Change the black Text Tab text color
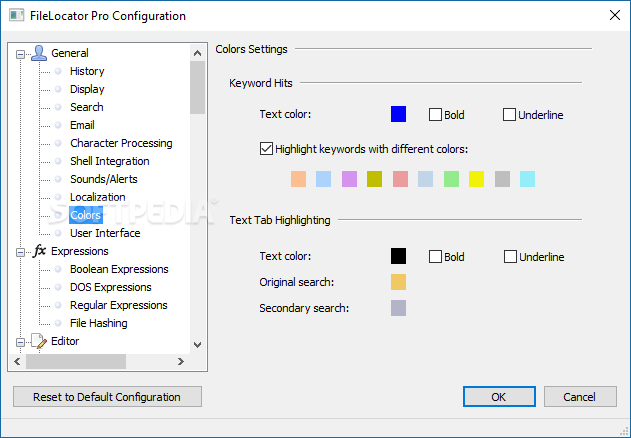 pos(398,256)
